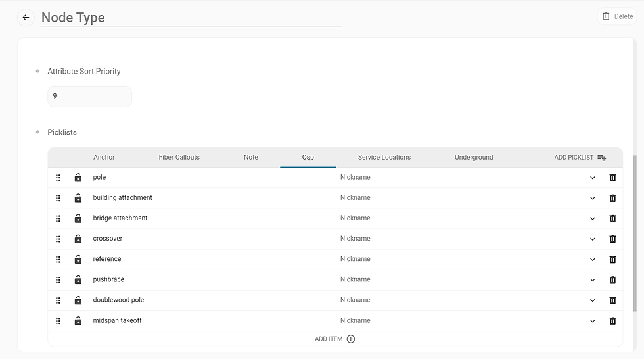Toggle lock on pushbrace item
This screenshot has height=359, width=644.
pyautogui.click(x=78, y=279)
